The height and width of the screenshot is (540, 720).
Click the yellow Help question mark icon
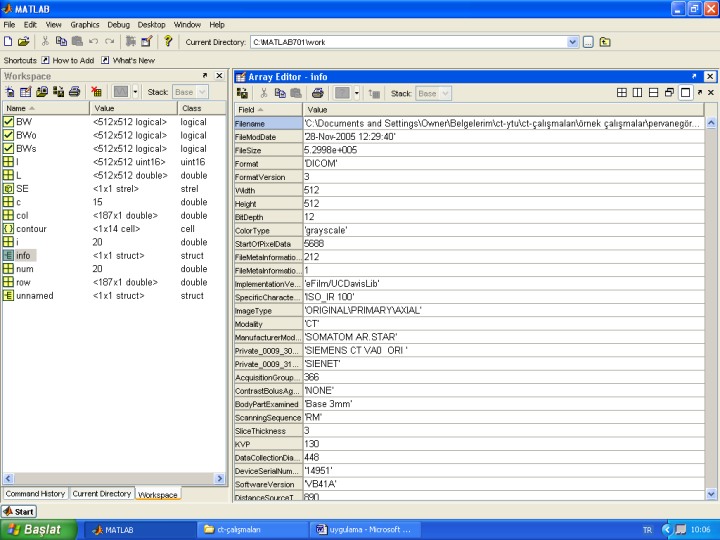click(x=169, y=42)
